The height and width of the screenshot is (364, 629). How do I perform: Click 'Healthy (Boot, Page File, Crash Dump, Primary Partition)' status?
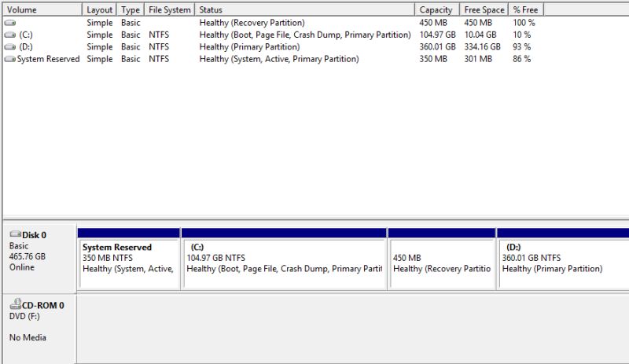point(305,35)
